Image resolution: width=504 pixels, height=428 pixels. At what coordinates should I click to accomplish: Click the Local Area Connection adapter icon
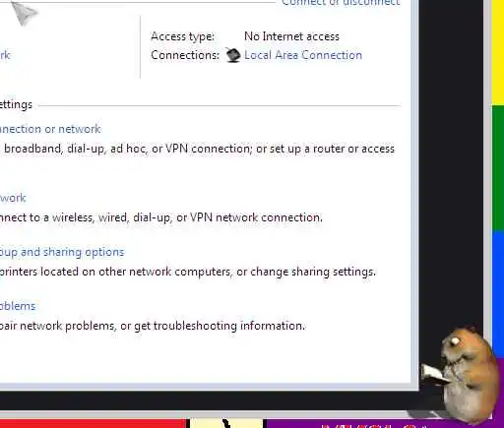click(233, 55)
